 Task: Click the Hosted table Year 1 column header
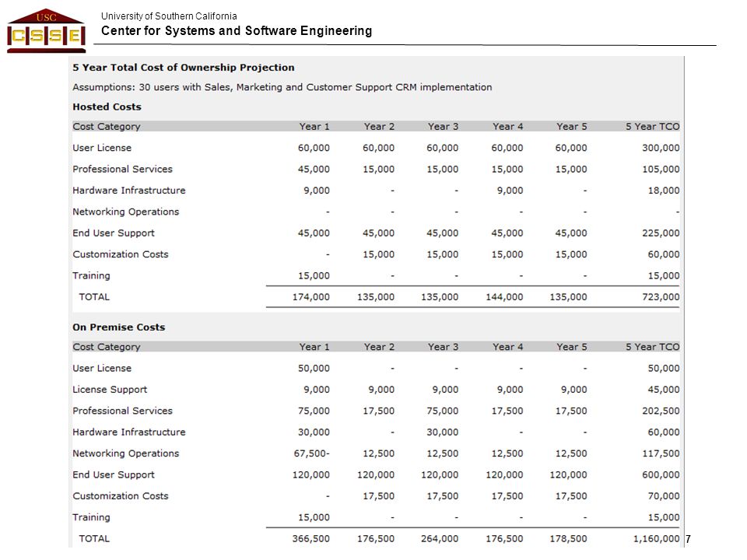[314, 127]
